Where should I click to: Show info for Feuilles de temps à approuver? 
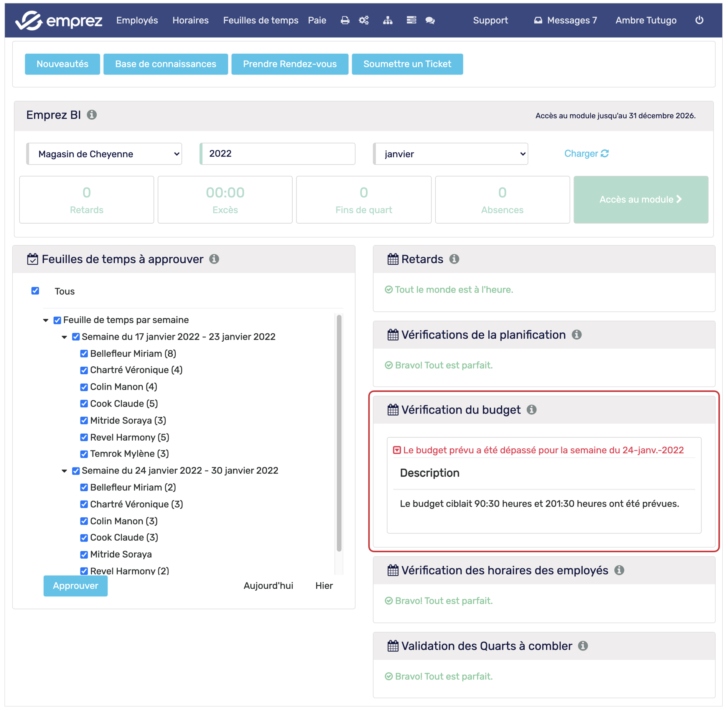click(214, 259)
